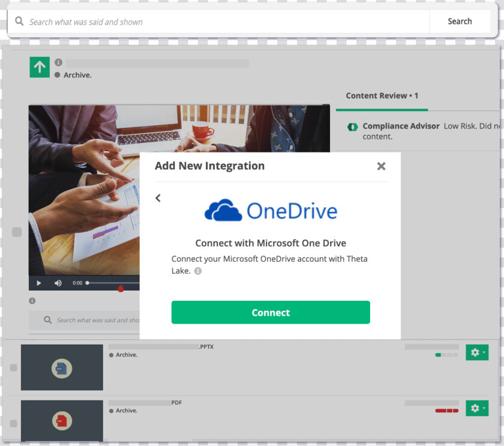504x446 pixels.
Task: Open the Content Review tab
Action: tap(382, 96)
